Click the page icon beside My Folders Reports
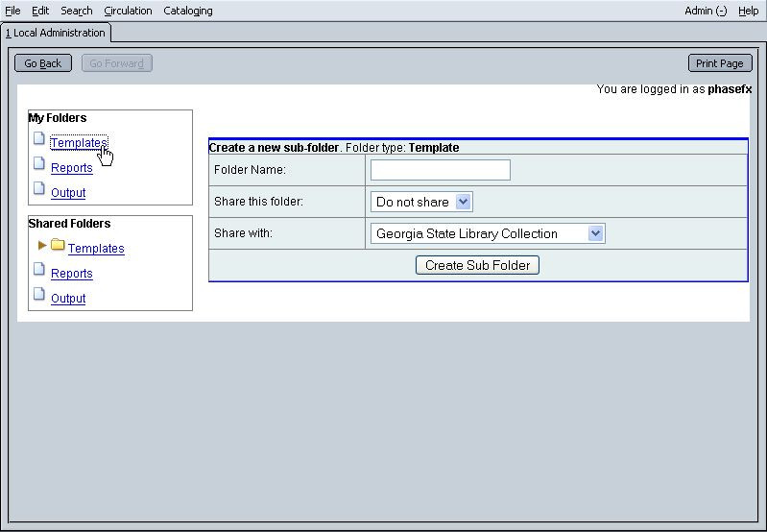The height and width of the screenshot is (532, 767). (39, 164)
